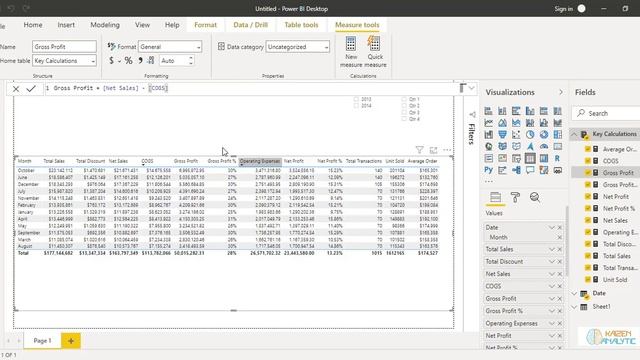This screenshot has width=640, height=360.
Task: Open the Format dropdown General
Action: pos(170,47)
